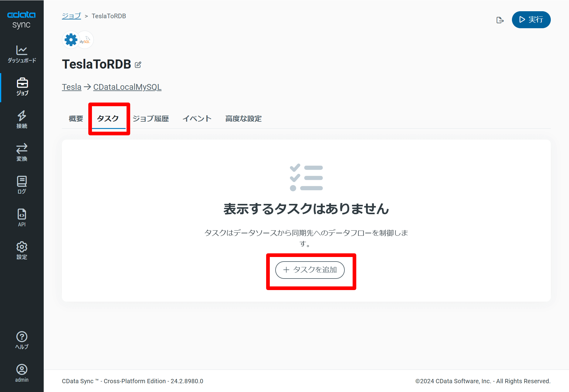Select the タスク tab
The image size is (569, 392).
pyautogui.click(x=108, y=119)
